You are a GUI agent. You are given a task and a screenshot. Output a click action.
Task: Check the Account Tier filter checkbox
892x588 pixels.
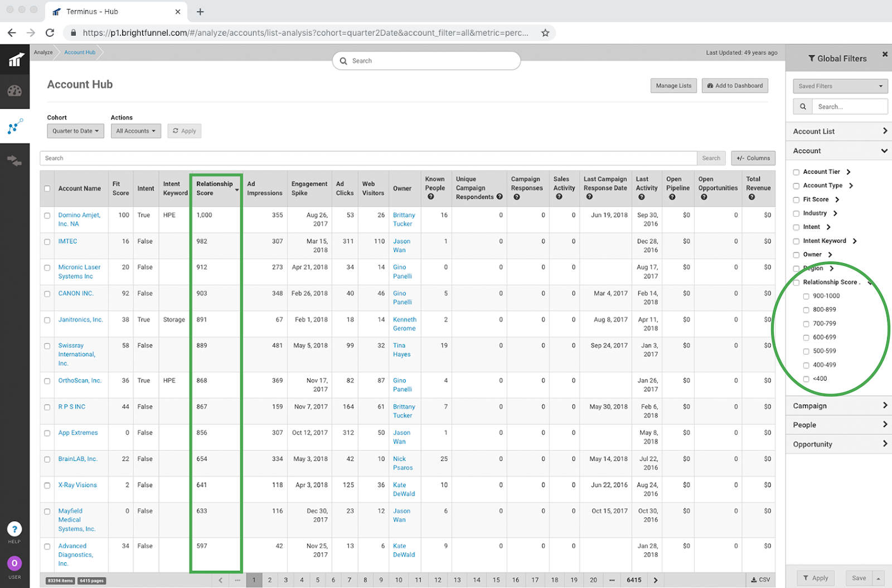coord(796,172)
